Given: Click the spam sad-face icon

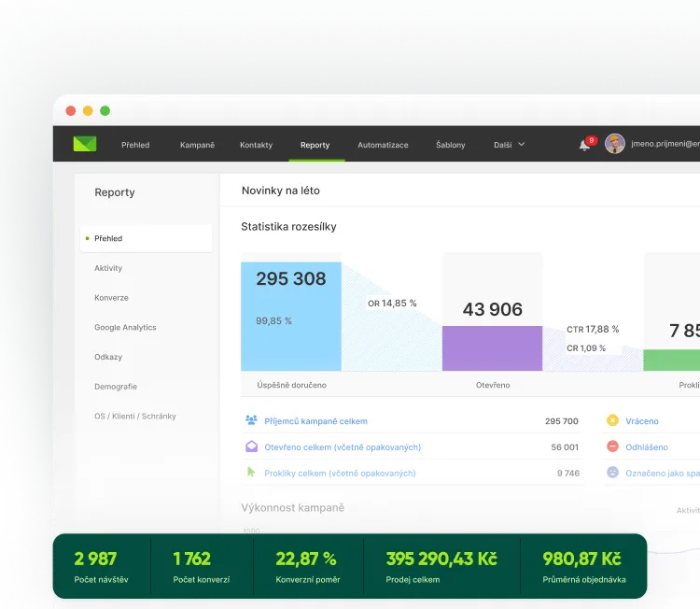Looking at the screenshot, I should pos(612,473).
